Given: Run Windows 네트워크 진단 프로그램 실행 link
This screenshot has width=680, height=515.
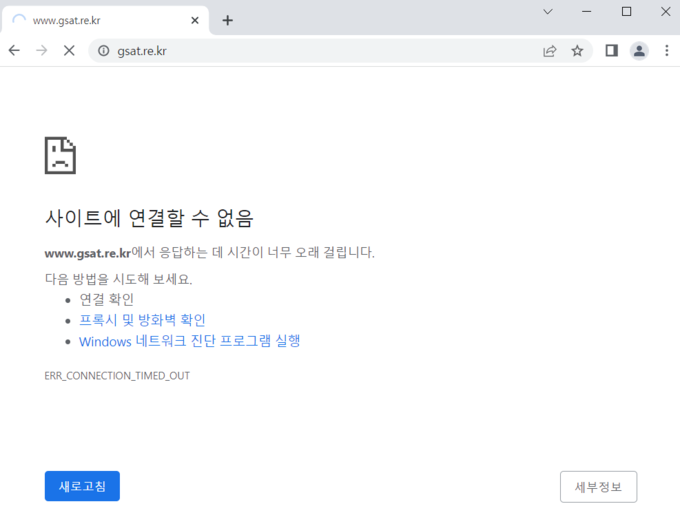Looking at the screenshot, I should pos(190,341).
